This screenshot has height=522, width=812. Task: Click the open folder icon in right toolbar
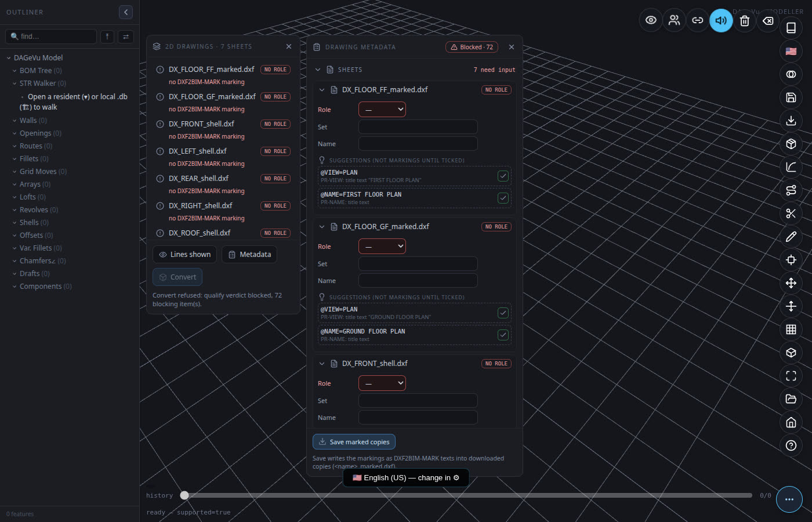click(791, 399)
